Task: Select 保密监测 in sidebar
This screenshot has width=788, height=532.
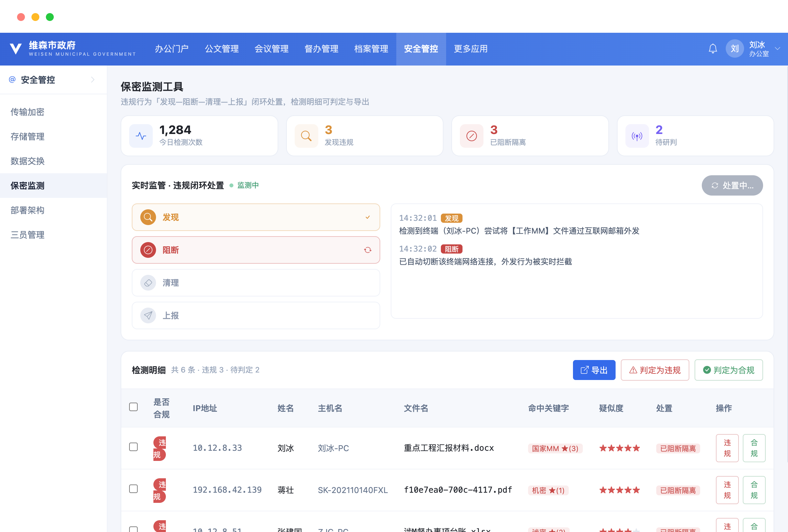Action: (53, 186)
